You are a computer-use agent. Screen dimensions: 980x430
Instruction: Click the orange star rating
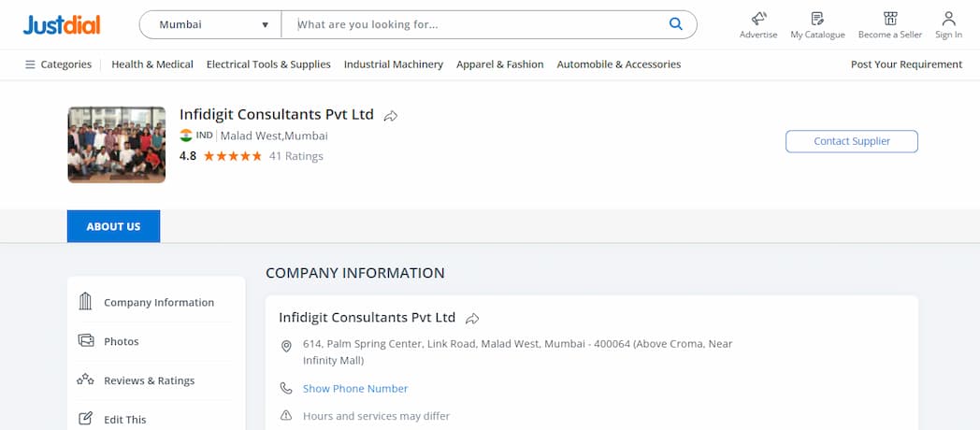click(233, 156)
